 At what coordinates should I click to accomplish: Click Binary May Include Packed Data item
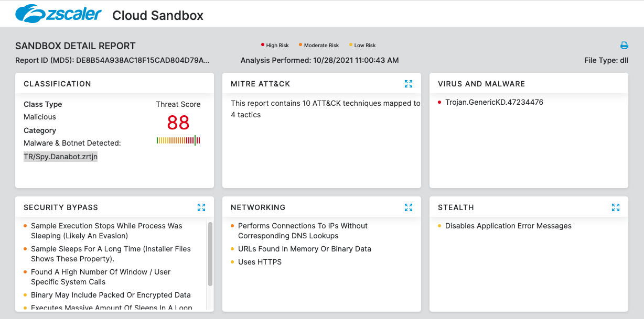click(111, 295)
